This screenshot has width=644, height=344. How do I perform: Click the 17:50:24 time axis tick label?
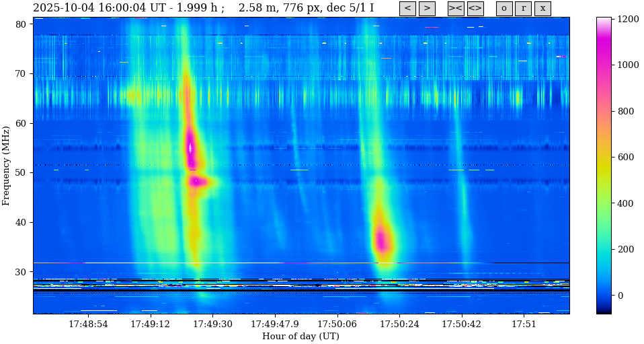[399, 324]
